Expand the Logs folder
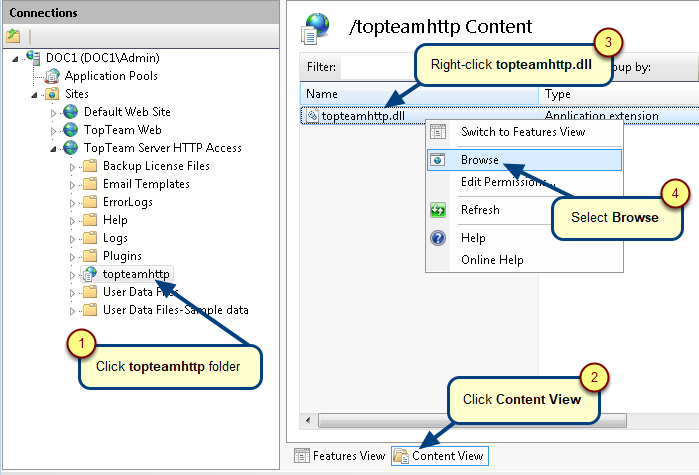Screen dimensions: 699x475 click(x=72, y=239)
